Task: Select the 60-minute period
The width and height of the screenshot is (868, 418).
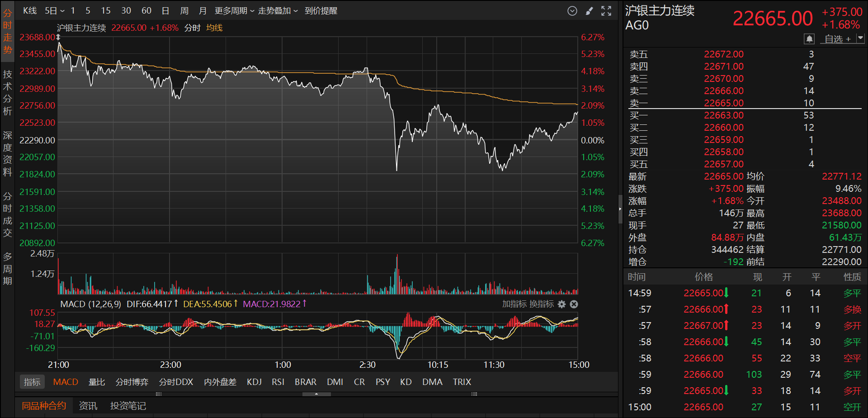Action: point(146,11)
